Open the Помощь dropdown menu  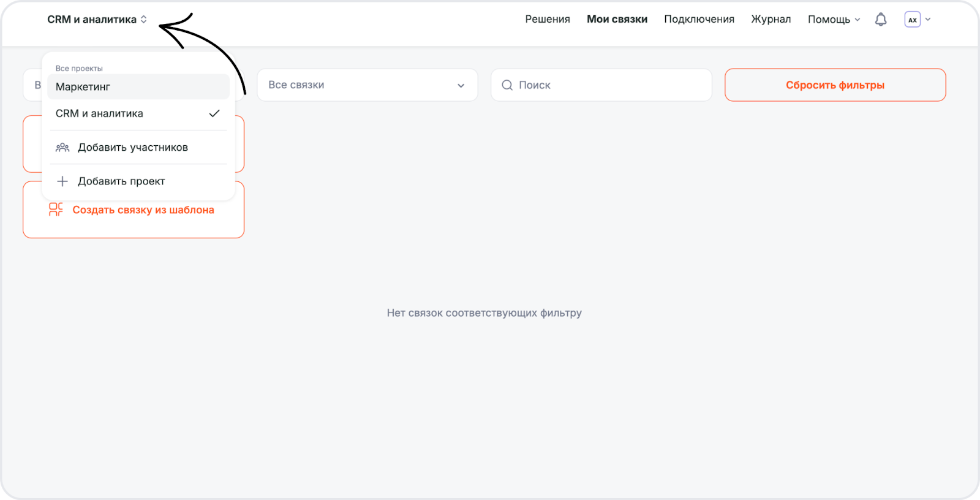click(x=834, y=20)
